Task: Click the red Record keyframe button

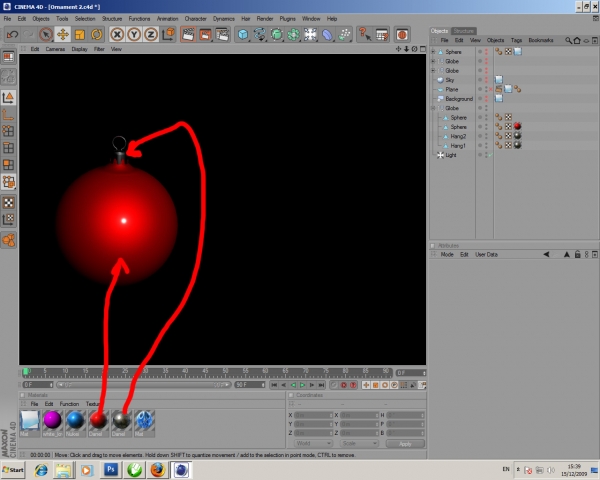Action: 344,385
